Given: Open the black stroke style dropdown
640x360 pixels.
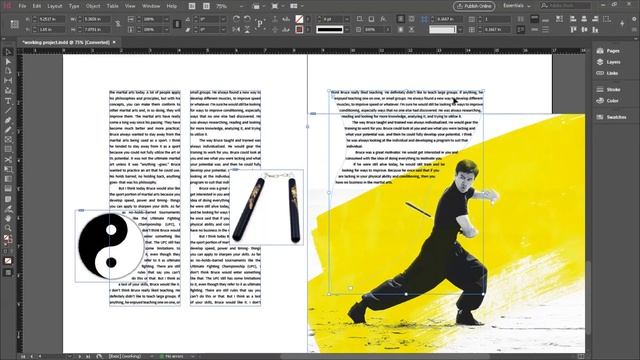Looking at the screenshot, I should (347, 29).
